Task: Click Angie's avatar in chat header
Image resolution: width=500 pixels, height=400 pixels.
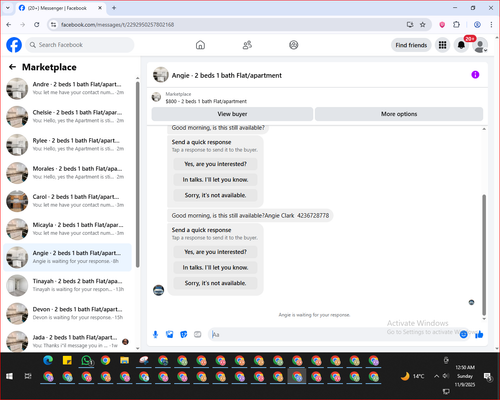Action: click(x=160, y=75)
